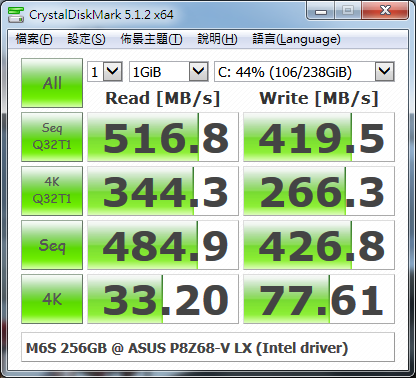Open the 說明(H) menu
Screen dimensions: 416x378
[x=217, y=39]
